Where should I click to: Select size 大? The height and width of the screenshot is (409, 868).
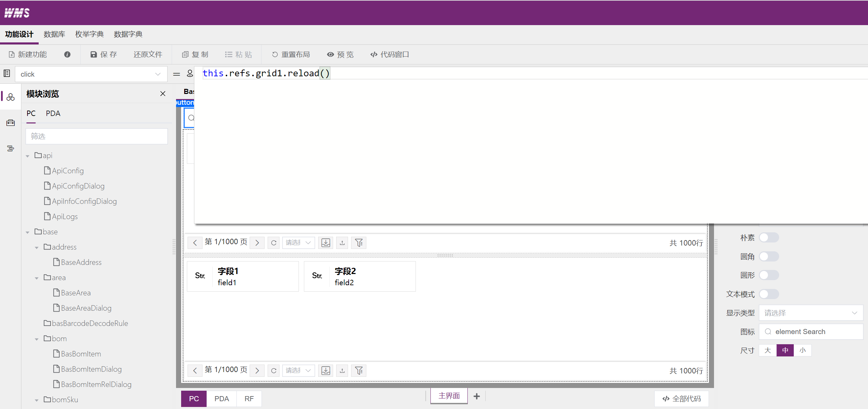tap(768, 350)
